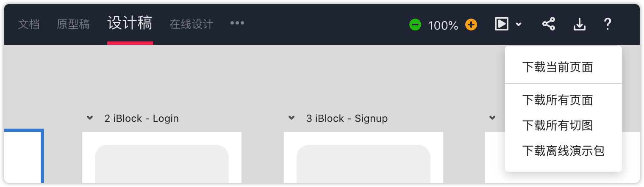Click the download icon in the top bar
This screenshot has height=187, width=644.
click(579, 25)
